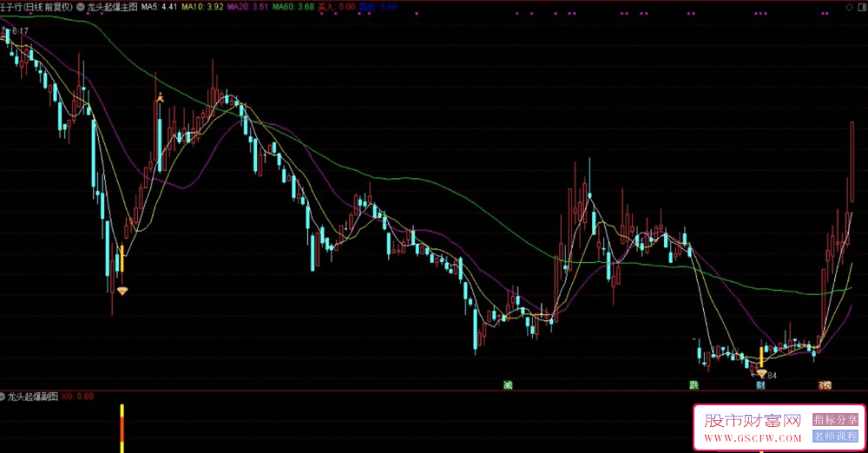Click the XG: 0.00 value
Screen dimensions: 868x453
coord(78,397)
